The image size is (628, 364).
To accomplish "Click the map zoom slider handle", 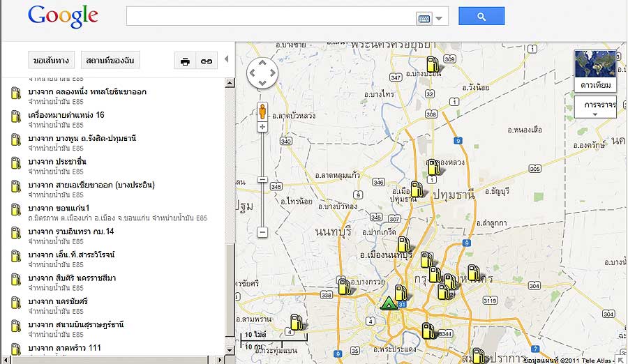I will point(262,180).
